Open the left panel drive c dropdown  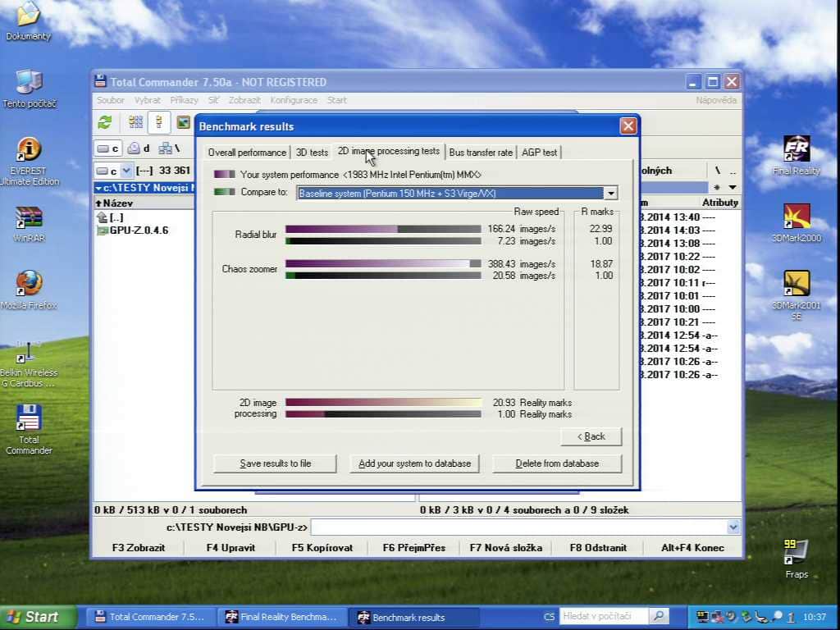click(126, 171)
